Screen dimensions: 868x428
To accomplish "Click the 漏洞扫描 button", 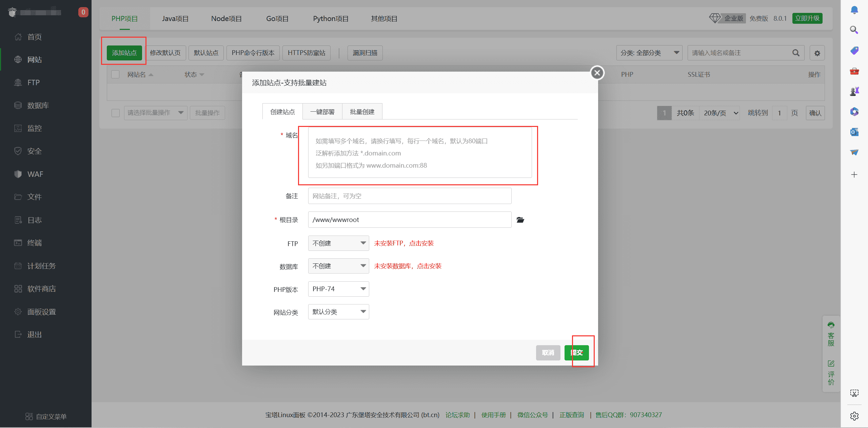I will tap(365, 53).
